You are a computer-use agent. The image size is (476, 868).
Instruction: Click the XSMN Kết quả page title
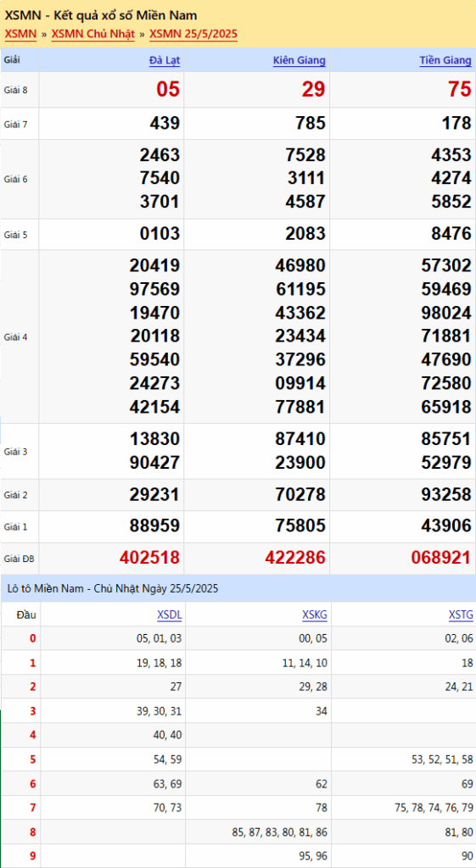tap(100, 15)
